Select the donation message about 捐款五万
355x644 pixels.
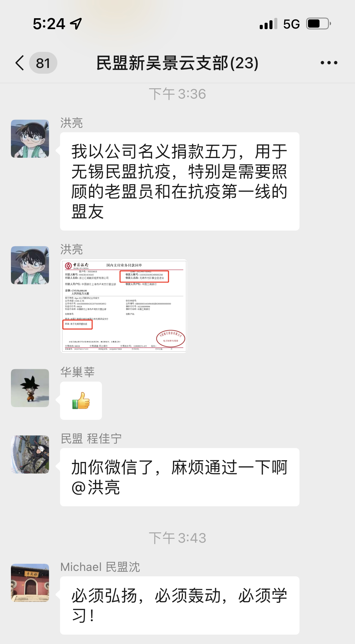click(x=180, y=181)
